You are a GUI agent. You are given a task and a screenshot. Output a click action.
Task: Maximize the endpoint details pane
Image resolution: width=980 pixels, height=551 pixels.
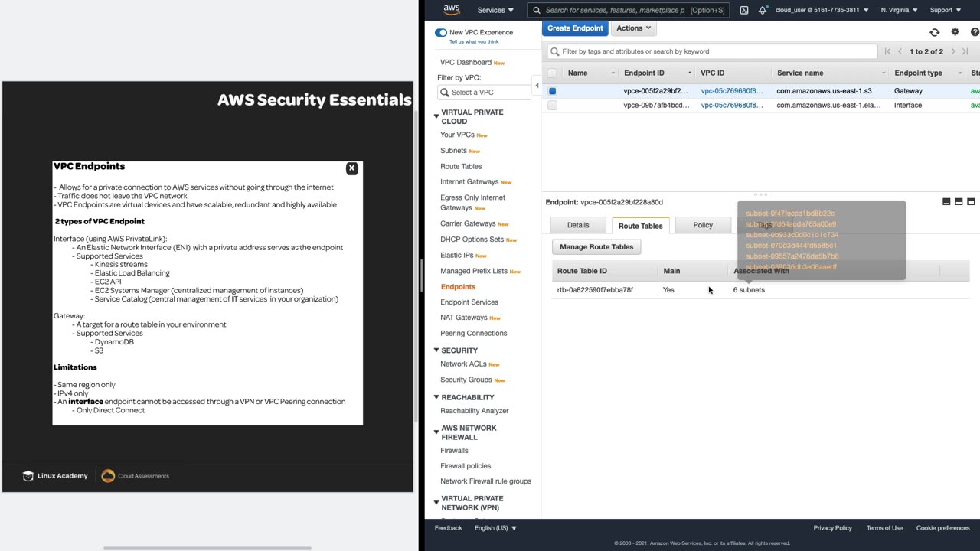point(971,202)
